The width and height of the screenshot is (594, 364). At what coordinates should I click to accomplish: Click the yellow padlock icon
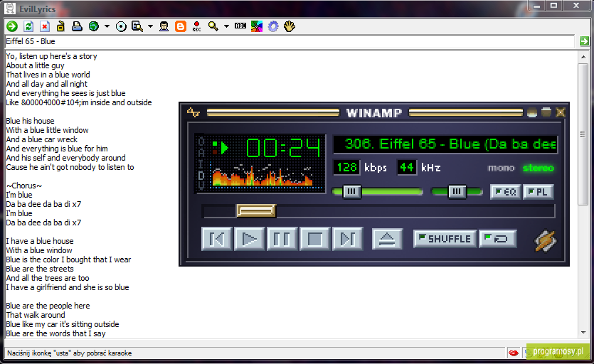[x=60, y=26]
